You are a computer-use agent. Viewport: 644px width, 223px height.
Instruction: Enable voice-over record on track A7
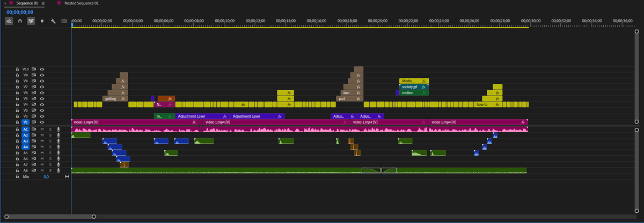pyautogui.click(x=58, y=164)
